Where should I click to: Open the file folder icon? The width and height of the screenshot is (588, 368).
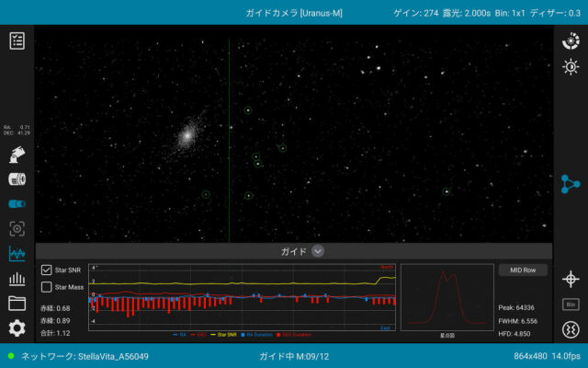coord(17,303)
